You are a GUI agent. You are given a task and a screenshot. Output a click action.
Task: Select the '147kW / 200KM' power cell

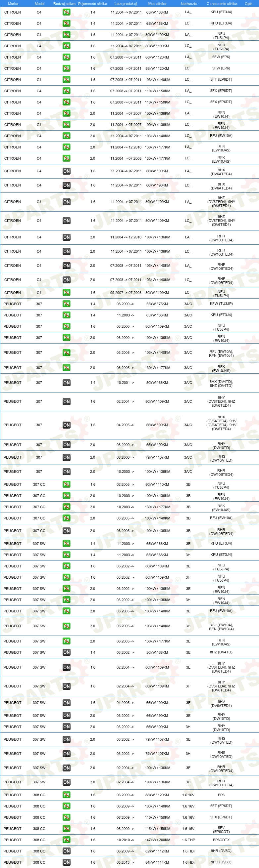click(x=157, y=840)
